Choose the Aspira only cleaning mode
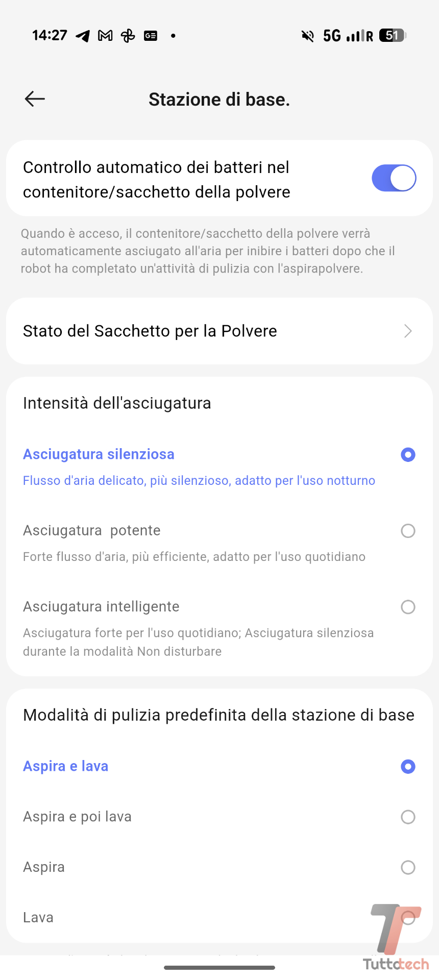The height and width of the screenshot is (980, 439). [408, 867]
